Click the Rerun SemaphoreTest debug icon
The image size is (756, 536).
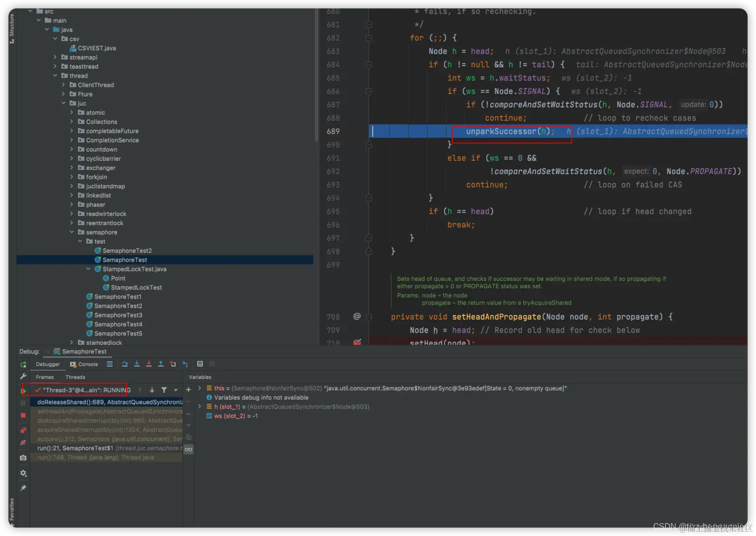pos(23,364)
